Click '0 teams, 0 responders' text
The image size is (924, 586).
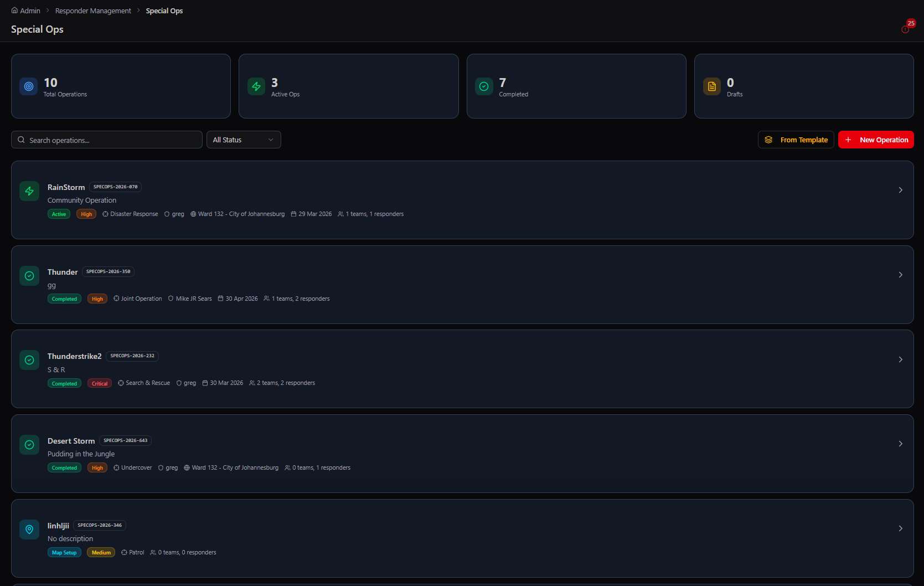[x=187, y=553]
